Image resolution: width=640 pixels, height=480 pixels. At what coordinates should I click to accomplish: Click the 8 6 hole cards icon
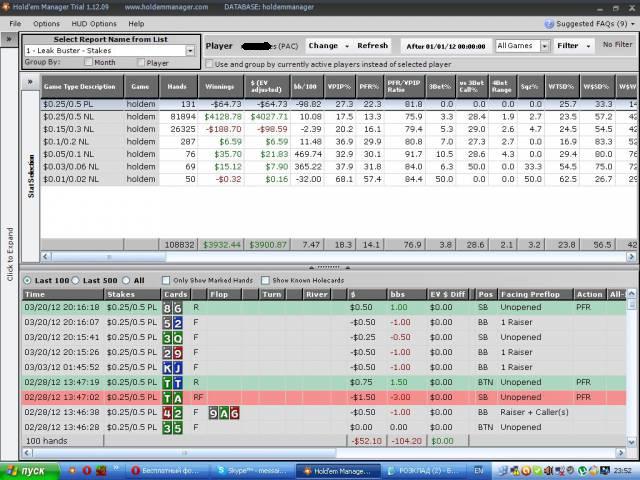click(x=172, y=308)
